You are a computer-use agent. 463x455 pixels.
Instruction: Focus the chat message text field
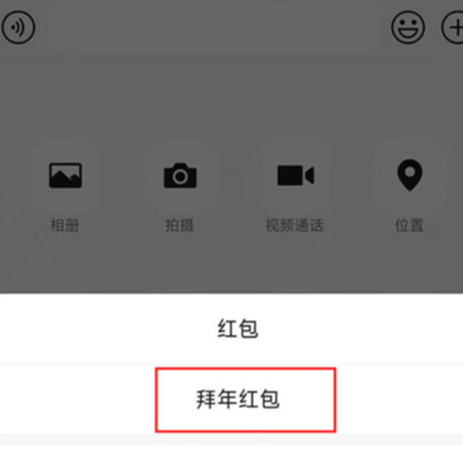(213, 27)
